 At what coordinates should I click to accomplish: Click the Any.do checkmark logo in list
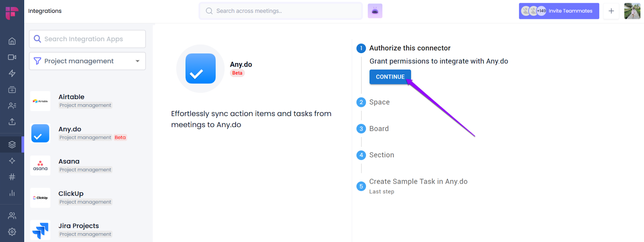[40, 133]
